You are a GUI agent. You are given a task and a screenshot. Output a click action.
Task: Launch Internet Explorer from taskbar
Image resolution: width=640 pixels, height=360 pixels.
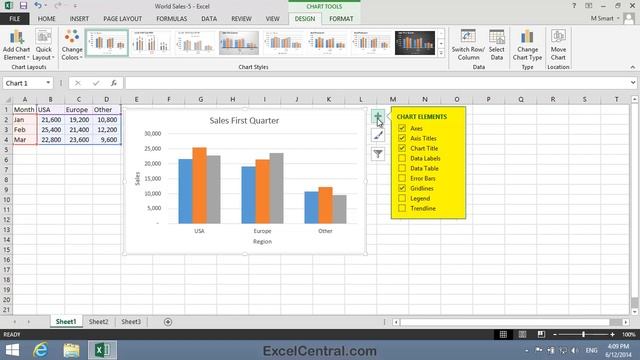click(x=40, y=350)
